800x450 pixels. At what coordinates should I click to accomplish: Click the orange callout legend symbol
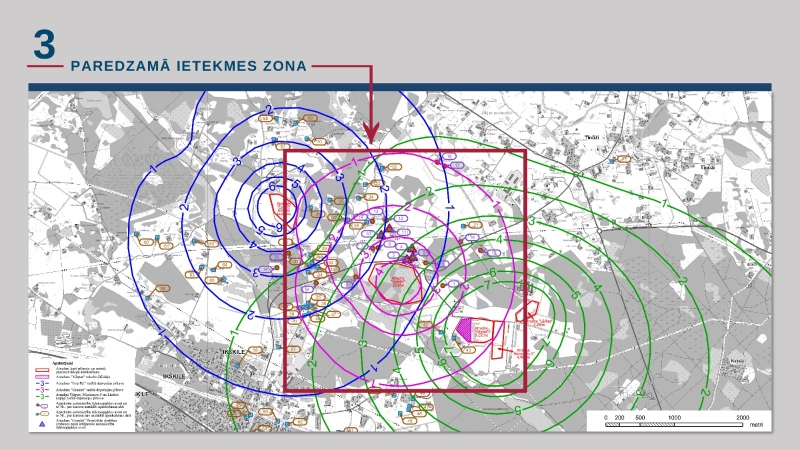(x=42, y=414)
